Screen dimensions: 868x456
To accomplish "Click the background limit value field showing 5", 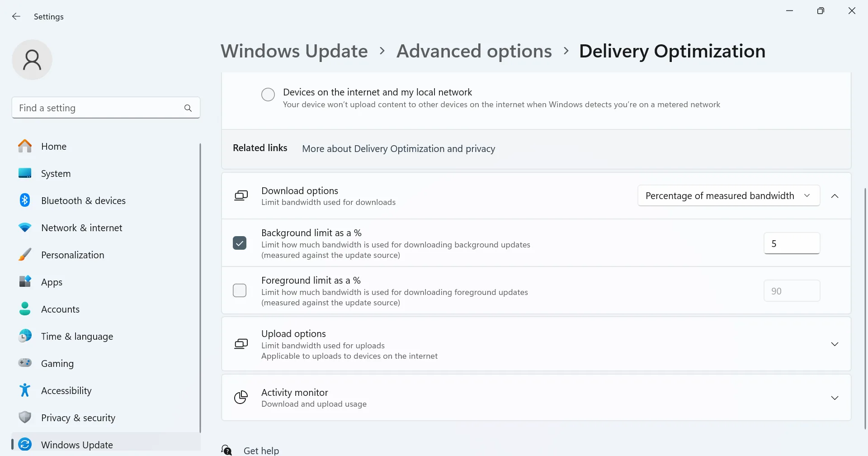I will coord(792,243).
